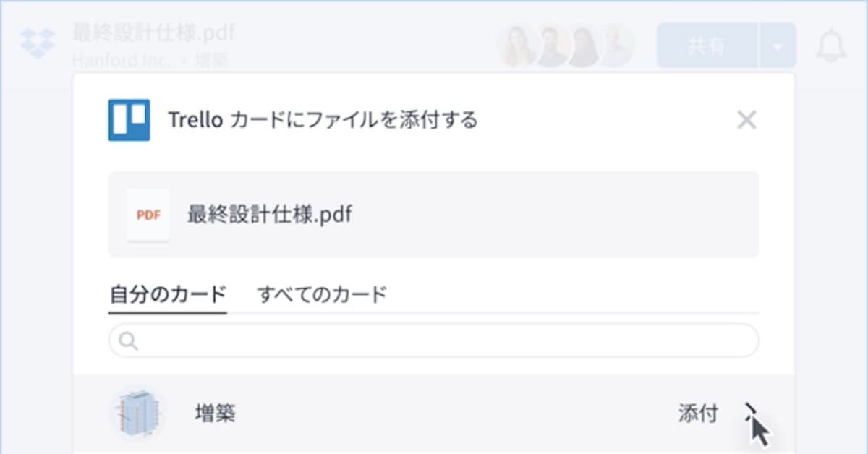868x454 pixels.
Task: Click the PDF file icon
Action: click(x=148, y=215)
